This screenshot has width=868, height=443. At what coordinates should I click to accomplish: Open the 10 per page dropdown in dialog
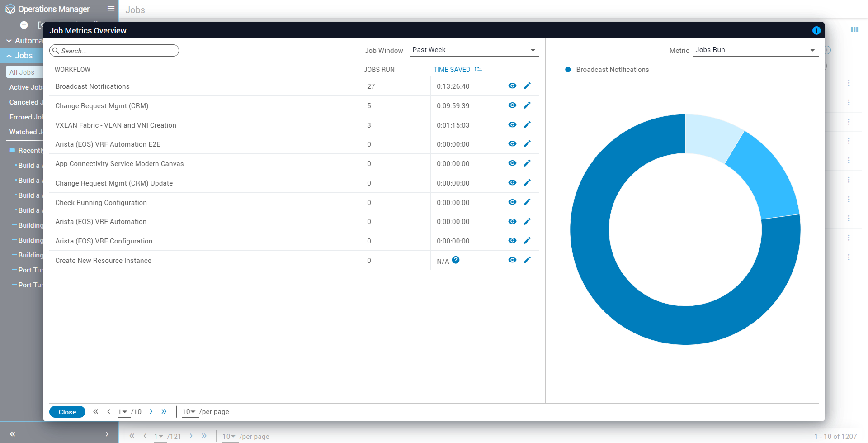[189, 412]
